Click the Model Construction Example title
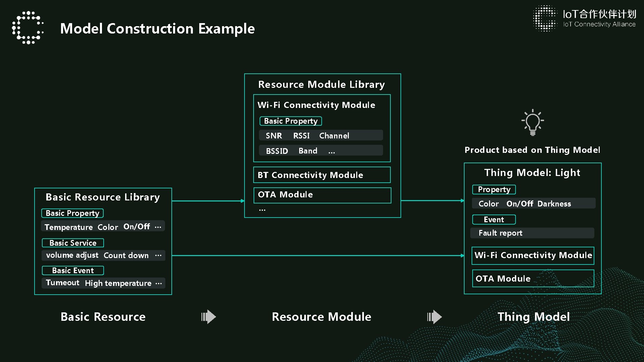The width and height of the screenshot is (644, 362). (157, 28)
